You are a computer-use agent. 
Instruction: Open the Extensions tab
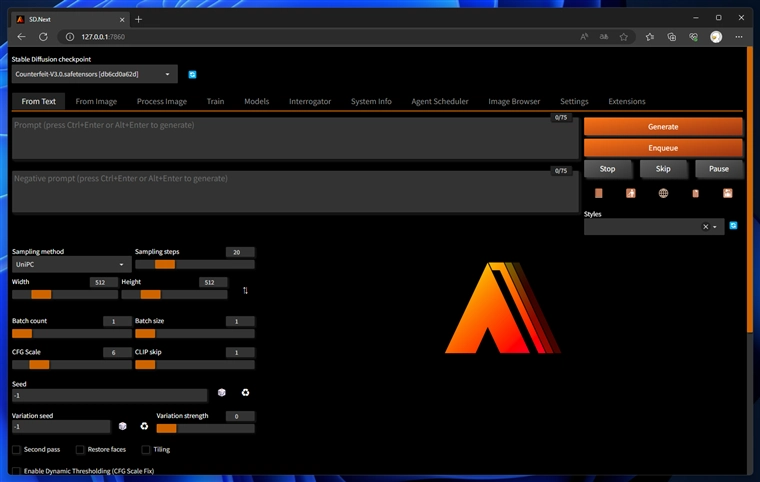click(627, 101)
